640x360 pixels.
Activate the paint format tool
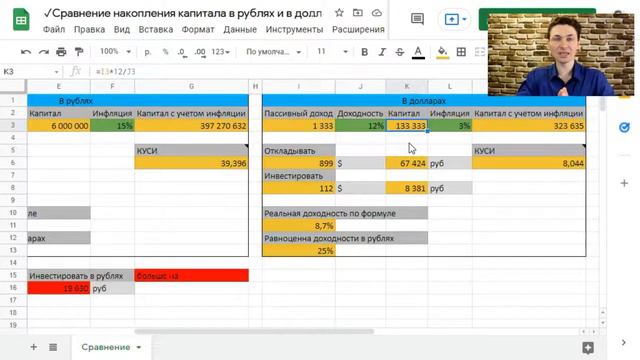79,52
